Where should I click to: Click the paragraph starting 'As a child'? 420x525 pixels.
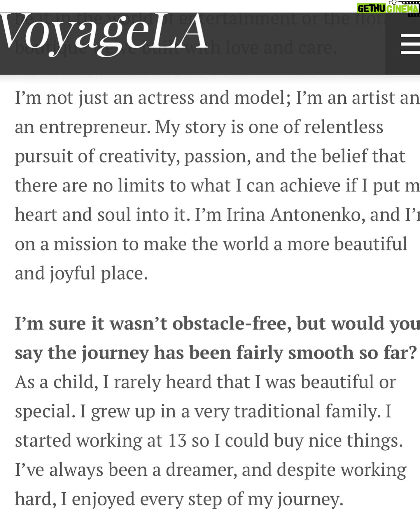211,440
